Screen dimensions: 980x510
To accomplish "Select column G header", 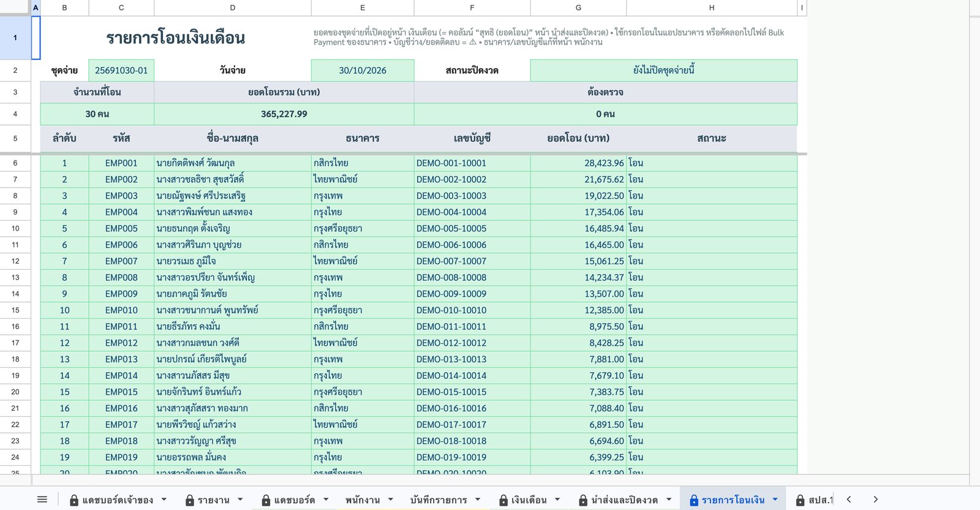I will click(578, 7).
